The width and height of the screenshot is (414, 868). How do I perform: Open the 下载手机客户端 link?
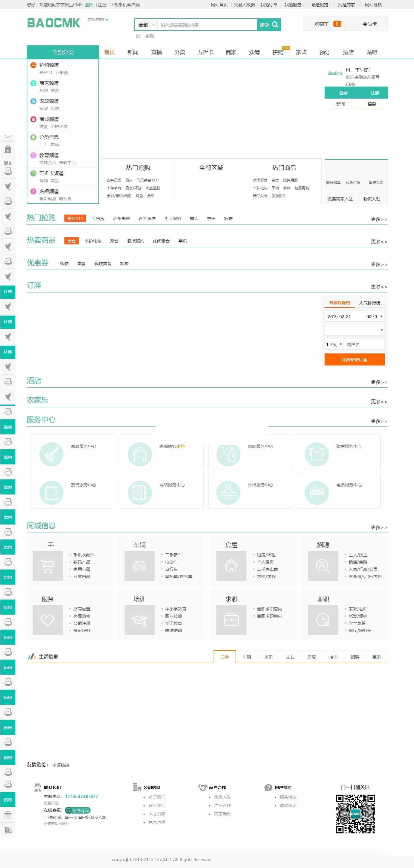point(125,5)
